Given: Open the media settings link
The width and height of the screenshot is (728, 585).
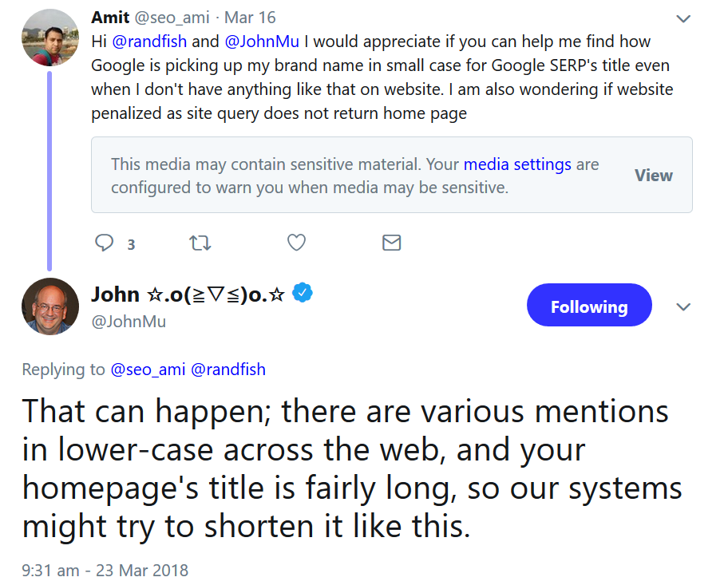Looking at the screenshot, I should [517, 164].
